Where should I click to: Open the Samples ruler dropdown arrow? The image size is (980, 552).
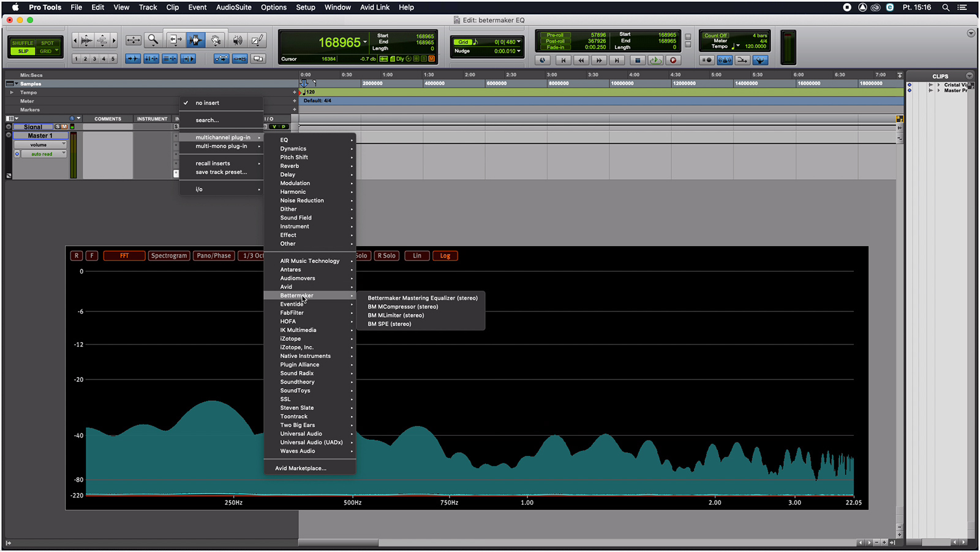click(17, 84)
